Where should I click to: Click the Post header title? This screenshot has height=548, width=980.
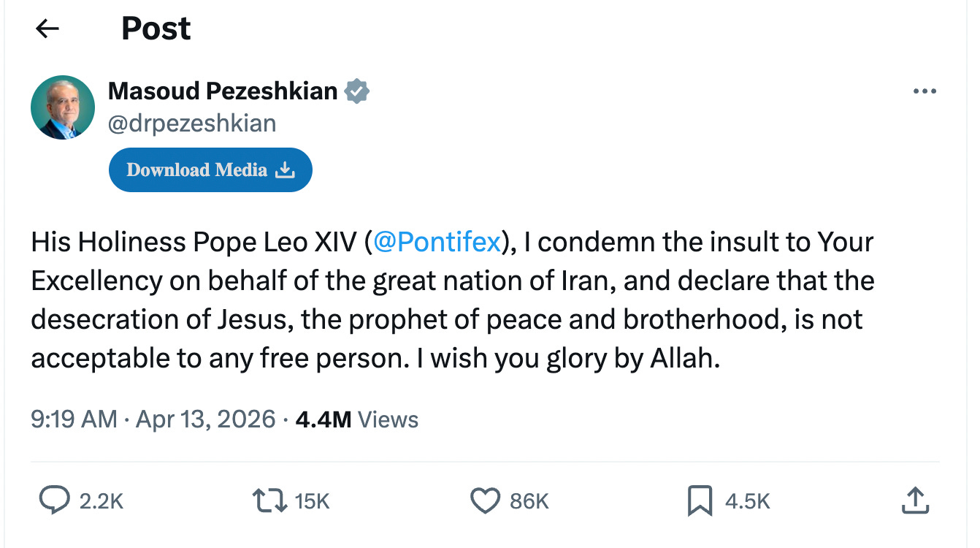click(x=156, y=28)
